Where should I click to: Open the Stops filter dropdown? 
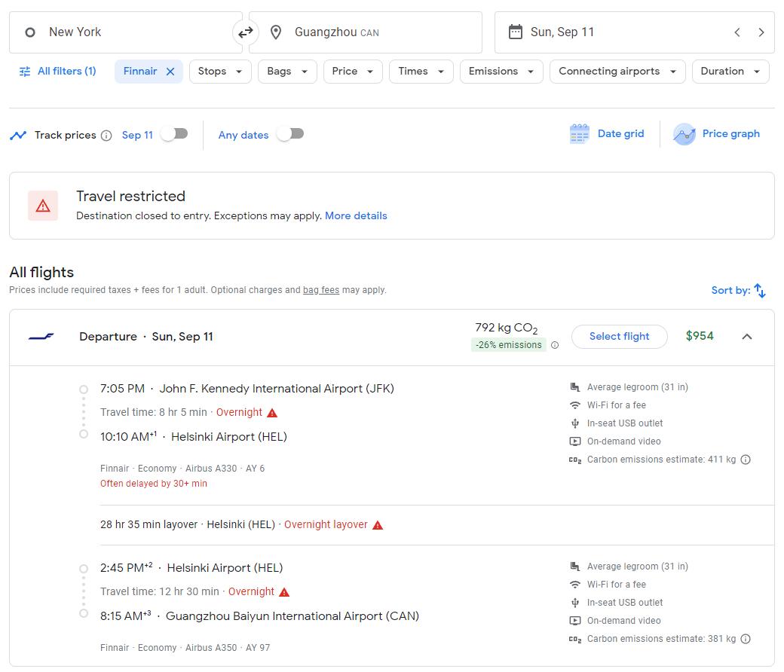219,72
